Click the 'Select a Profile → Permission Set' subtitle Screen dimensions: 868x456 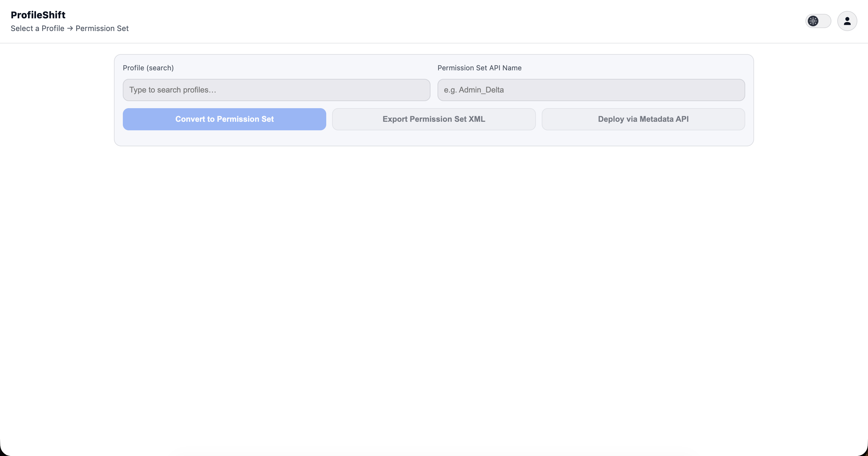(x=70, y=28)
